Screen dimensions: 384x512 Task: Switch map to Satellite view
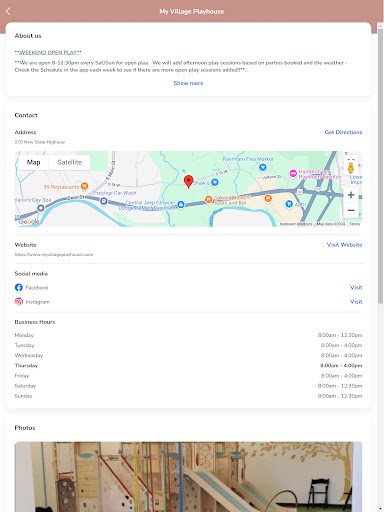click(x=69, y=162)
